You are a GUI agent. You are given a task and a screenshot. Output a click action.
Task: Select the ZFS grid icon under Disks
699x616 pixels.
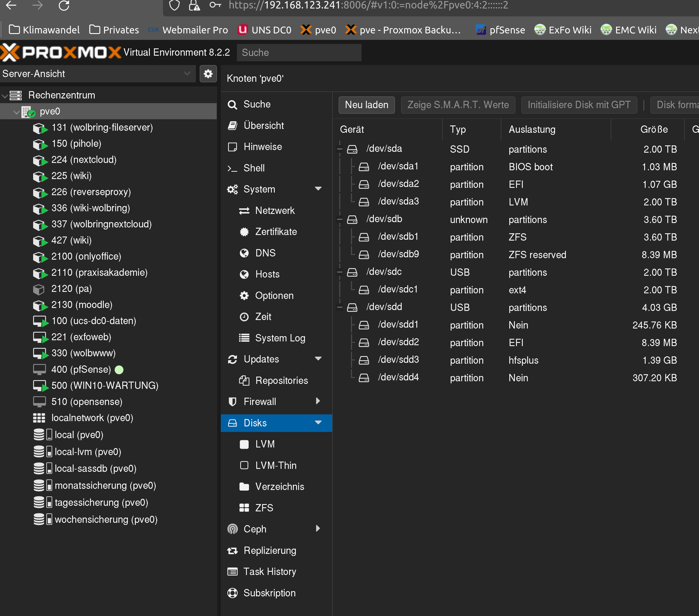[x=244, y=508]
